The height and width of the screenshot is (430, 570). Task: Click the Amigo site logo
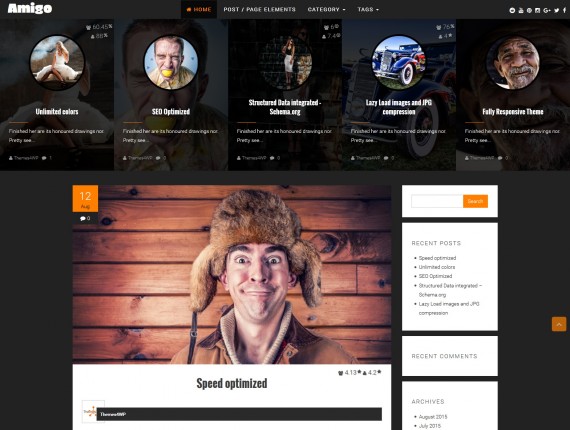click(30, 8)
